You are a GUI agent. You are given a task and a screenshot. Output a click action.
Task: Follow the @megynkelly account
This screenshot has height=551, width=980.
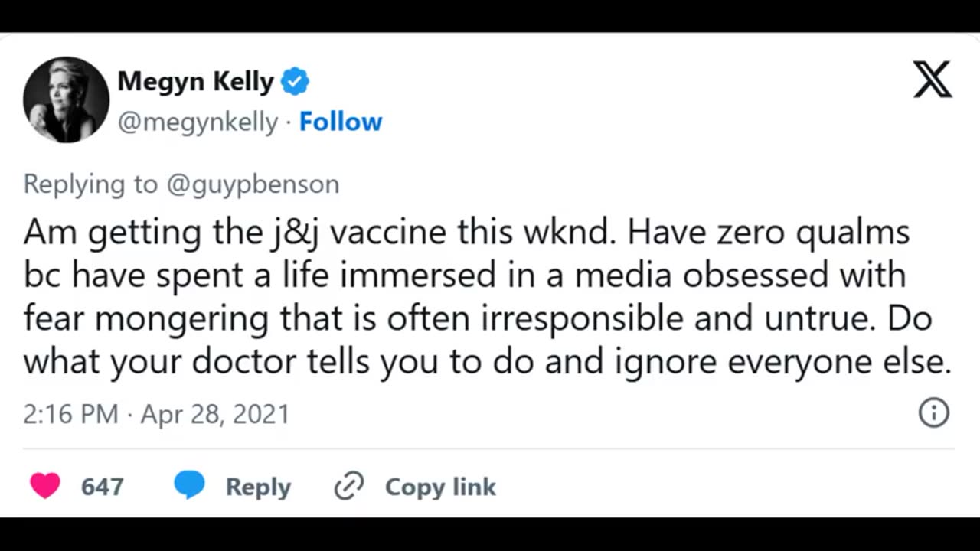click(341, 122)
